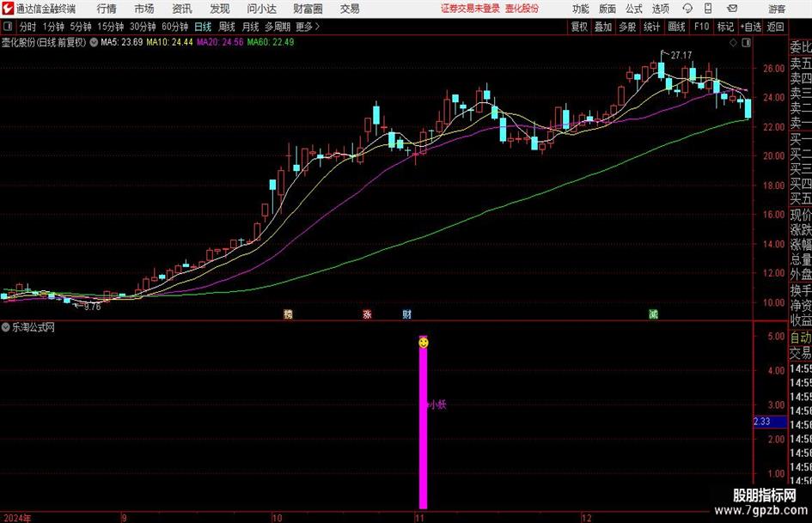Open the 发现 menu
Screen dimensions: 812x523
pyautogui.click(x=220, y=9)
